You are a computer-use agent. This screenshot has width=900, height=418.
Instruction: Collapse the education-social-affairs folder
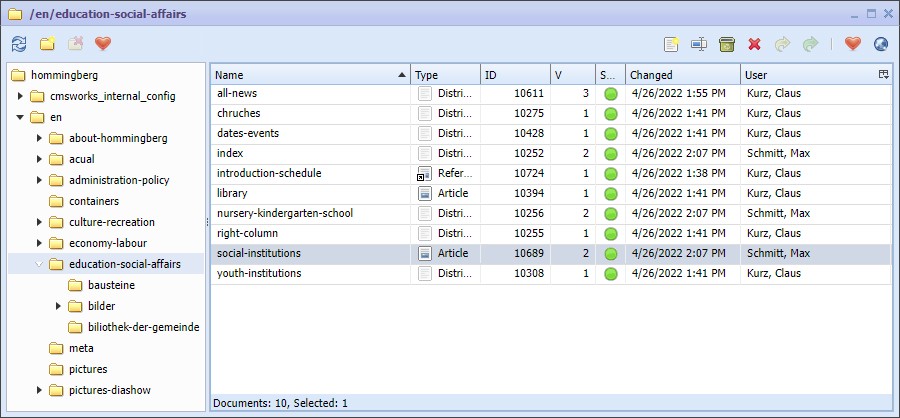[x=40, y=265]
